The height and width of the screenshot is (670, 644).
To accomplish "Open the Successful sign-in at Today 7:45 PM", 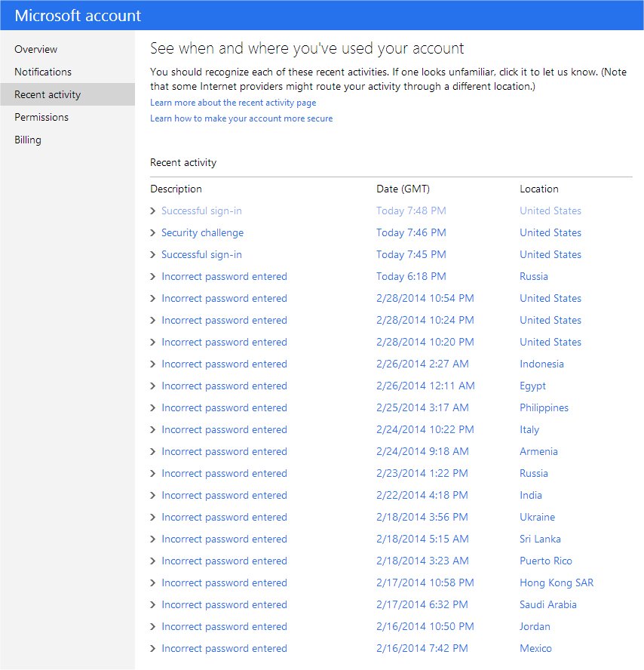I will tap(201, 255).
